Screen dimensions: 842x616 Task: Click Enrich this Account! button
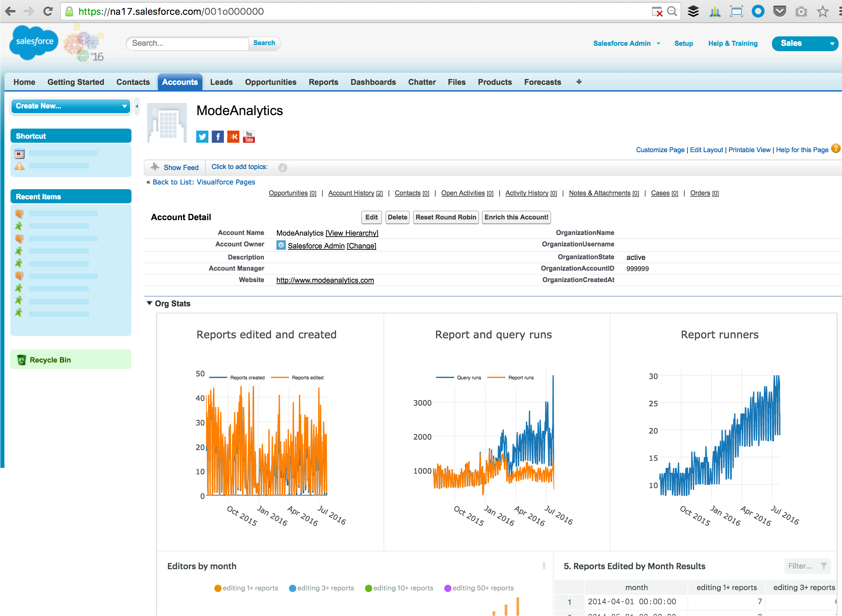point(516,217)
